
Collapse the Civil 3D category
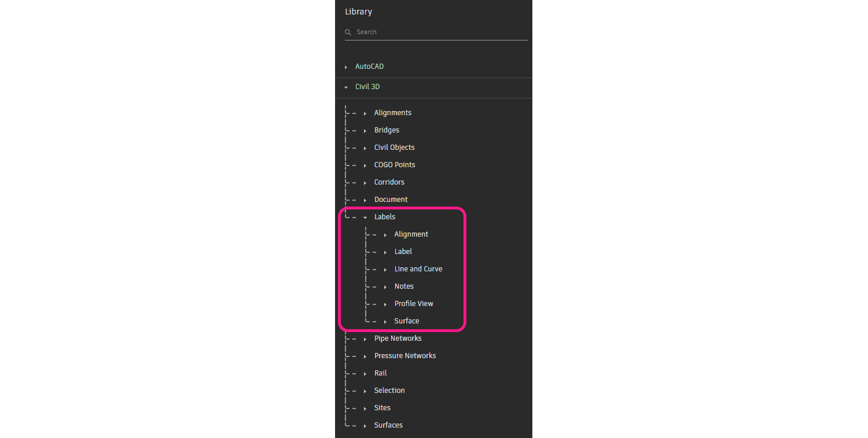[346, 87]
